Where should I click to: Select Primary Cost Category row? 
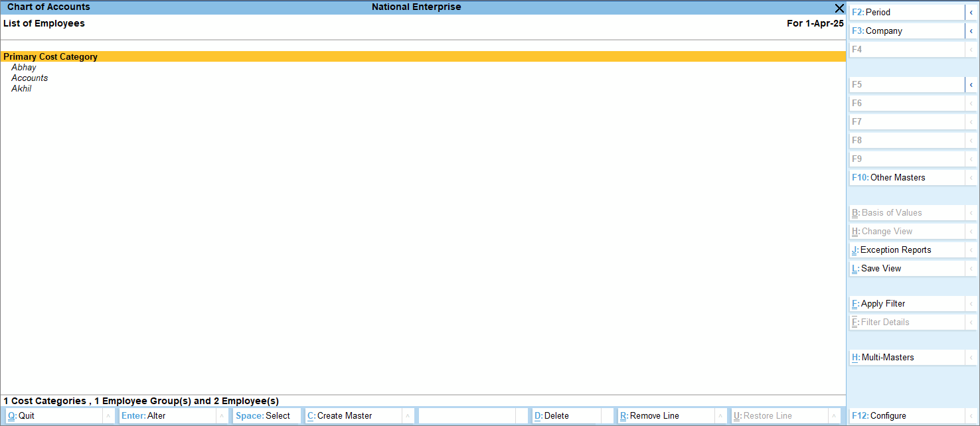click(50, 57)
